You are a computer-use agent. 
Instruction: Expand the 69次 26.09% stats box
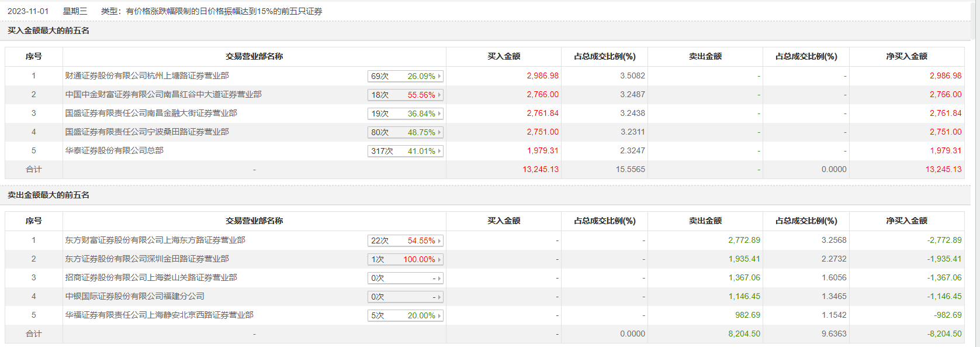[x=405, y=76]
